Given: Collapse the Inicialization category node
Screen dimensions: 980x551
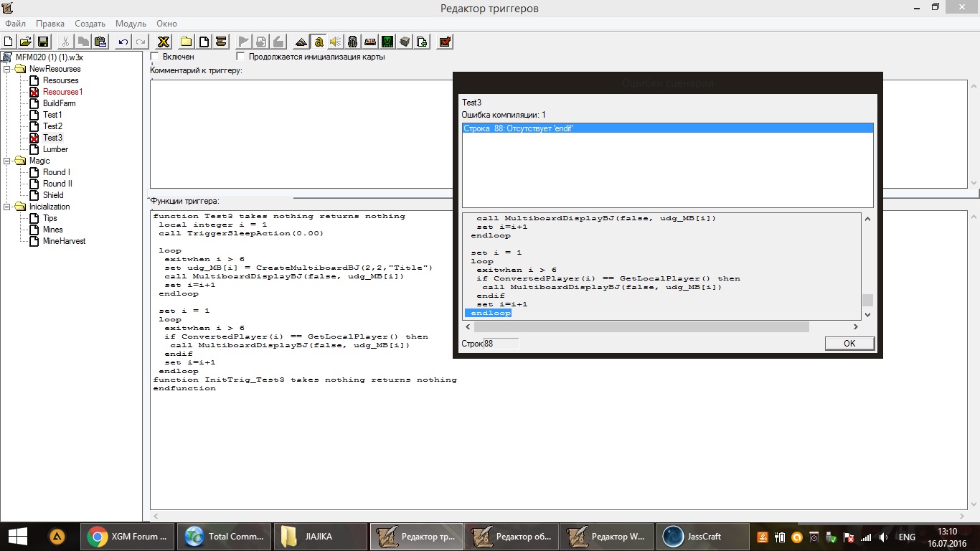Looking at the screenshot, I should click(7, 207).
